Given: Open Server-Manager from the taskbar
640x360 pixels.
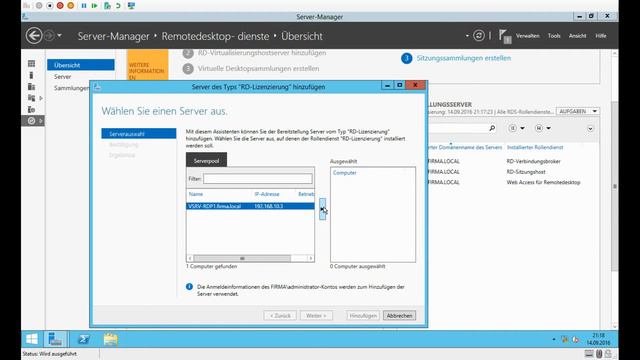Looking at the screenshot, I should [55, 339].
